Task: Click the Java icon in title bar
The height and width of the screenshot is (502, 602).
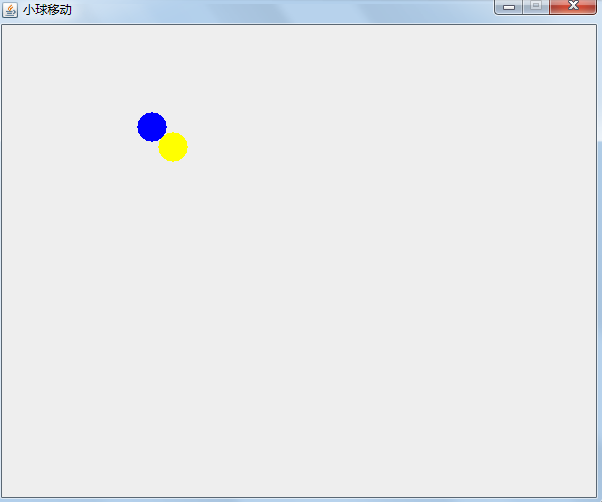Action: coord(10,10)
